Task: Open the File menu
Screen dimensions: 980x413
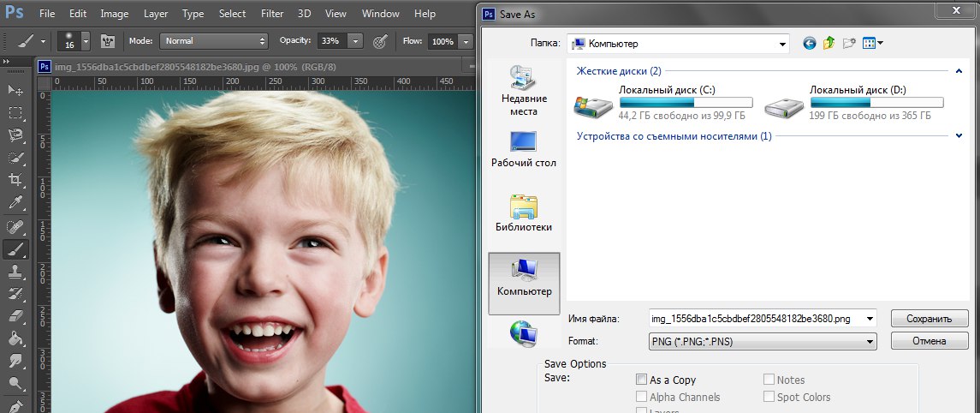Action: tap(47, 13)
